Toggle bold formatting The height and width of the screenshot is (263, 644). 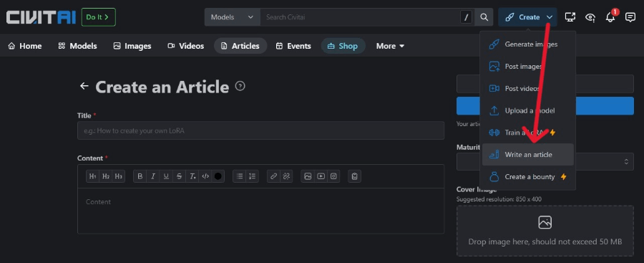pos(140,176)
